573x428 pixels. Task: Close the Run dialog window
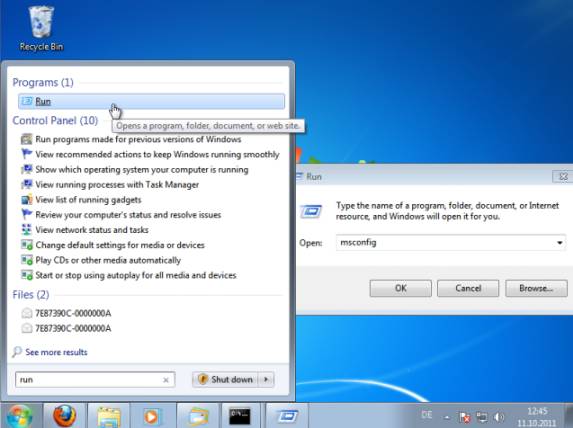pyautogui.click(x=563, y=177)
